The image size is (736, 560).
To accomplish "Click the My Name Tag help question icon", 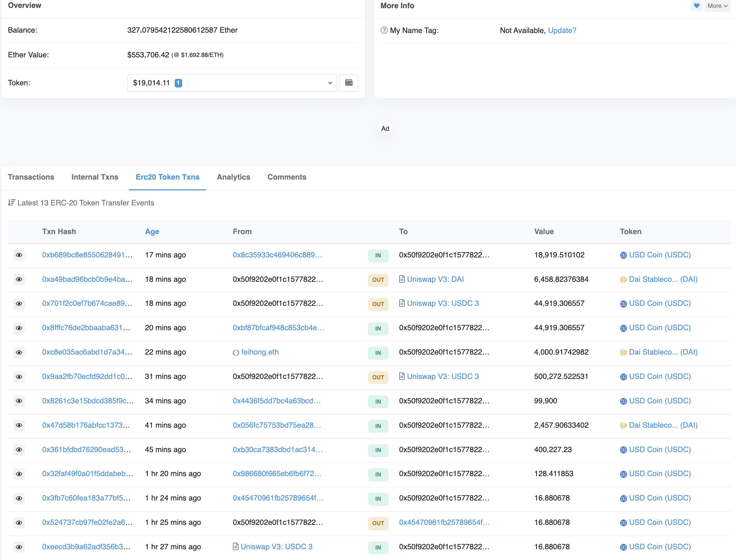I will coord(384,30).
